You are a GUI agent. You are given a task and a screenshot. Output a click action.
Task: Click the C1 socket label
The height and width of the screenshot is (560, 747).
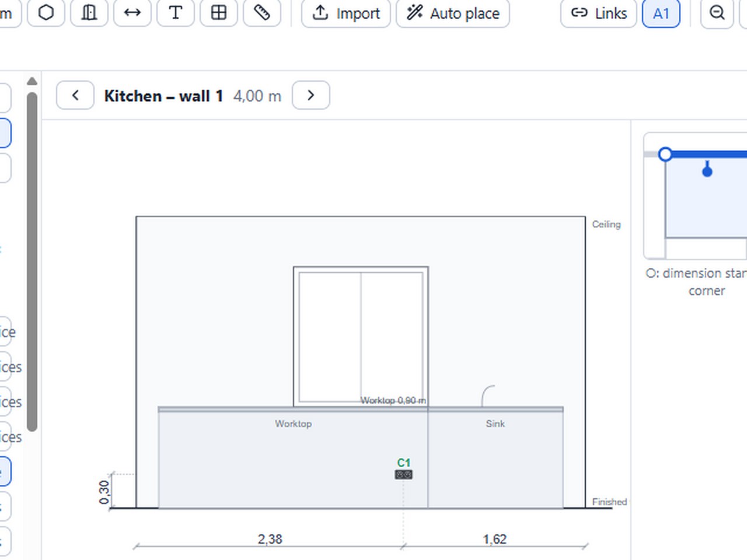click(404, 463)
